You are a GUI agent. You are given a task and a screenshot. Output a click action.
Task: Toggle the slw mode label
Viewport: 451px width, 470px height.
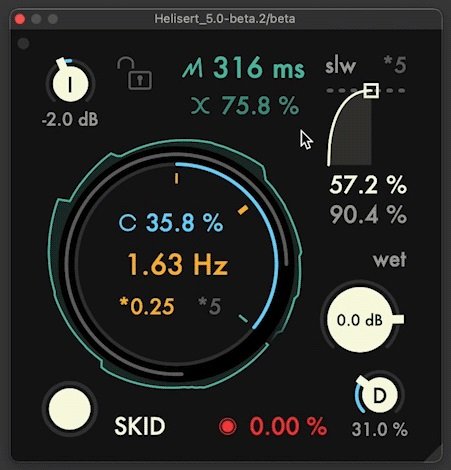(x=340, y=66)
